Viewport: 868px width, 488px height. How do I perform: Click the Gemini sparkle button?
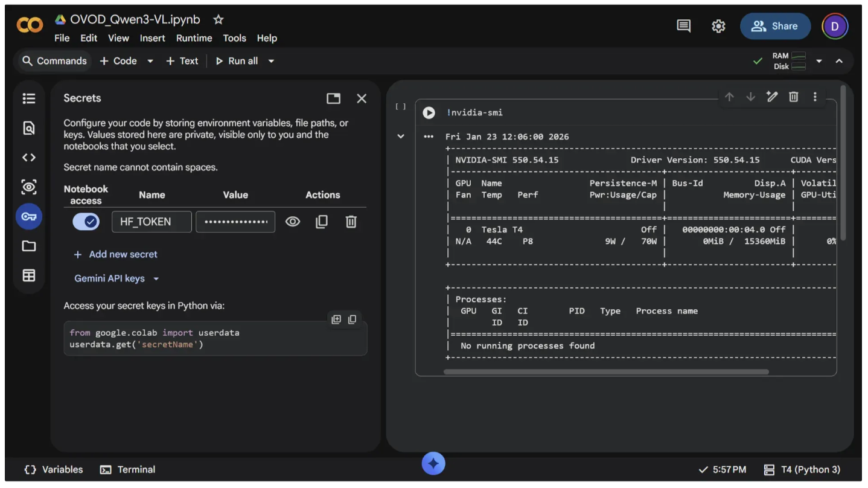pyautogui.click(x=433, y=464)
